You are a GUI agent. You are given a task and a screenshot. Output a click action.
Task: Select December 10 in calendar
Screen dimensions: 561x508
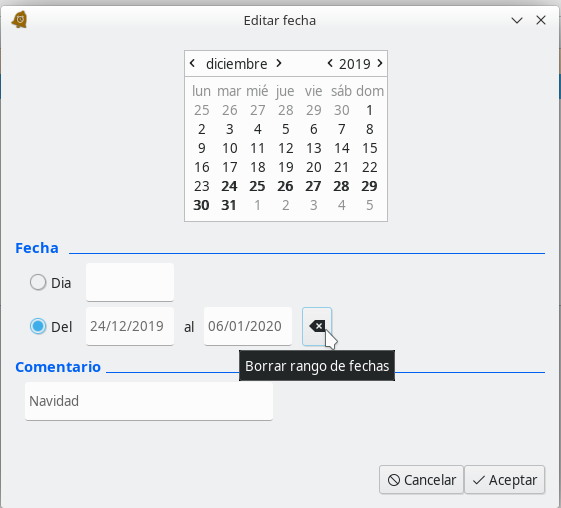[229, 148]
